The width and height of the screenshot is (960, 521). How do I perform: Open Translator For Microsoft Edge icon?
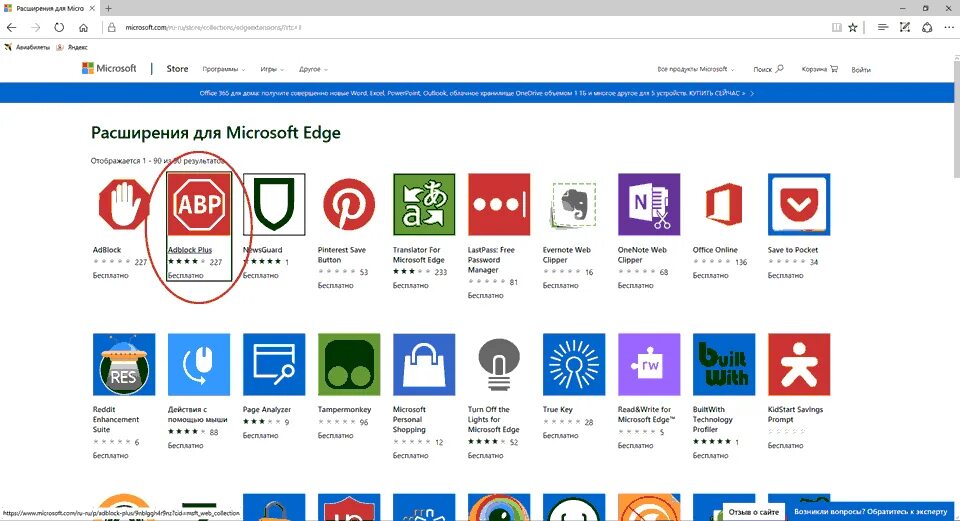(x=424, y=204)
